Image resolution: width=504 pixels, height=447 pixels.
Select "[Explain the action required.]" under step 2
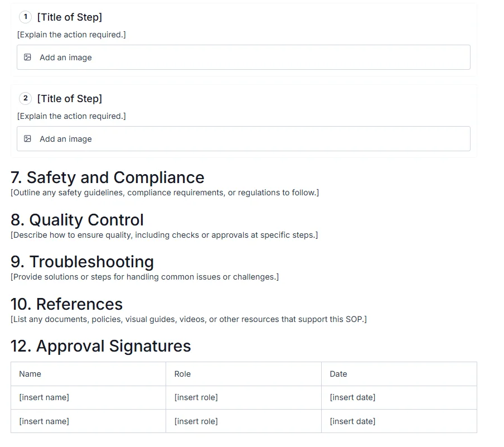[71, 116]
